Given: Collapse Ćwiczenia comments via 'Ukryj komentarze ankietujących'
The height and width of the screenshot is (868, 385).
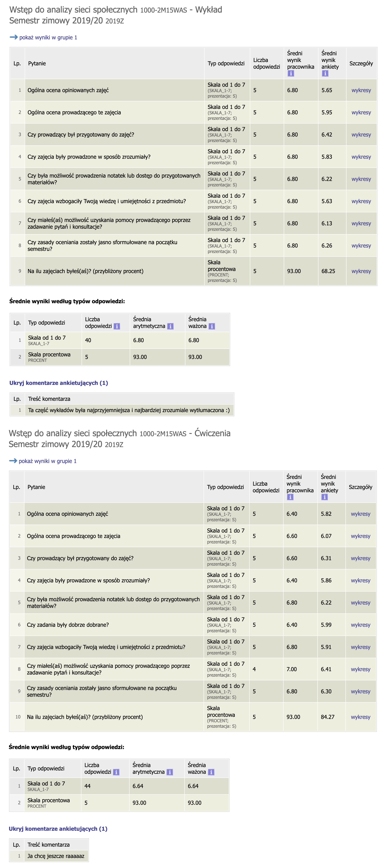Looking at the screenshot, I should [x=58, y=829].
